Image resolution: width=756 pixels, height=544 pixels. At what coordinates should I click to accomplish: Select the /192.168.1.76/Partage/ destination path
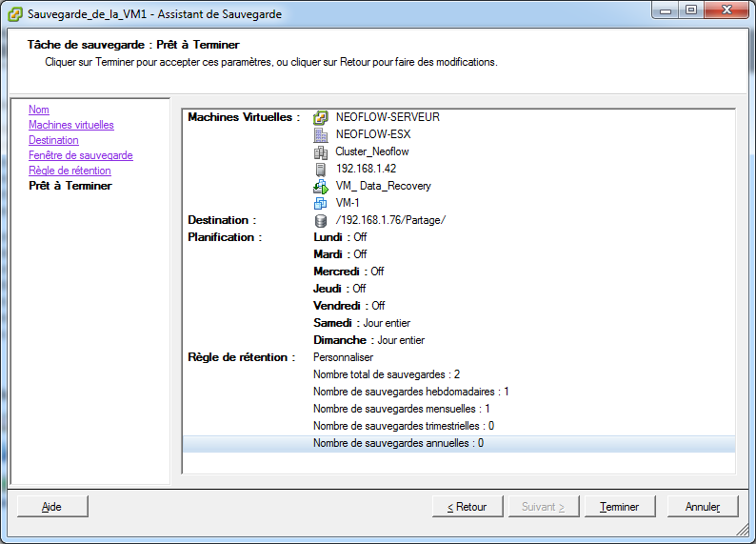(390, 220)
